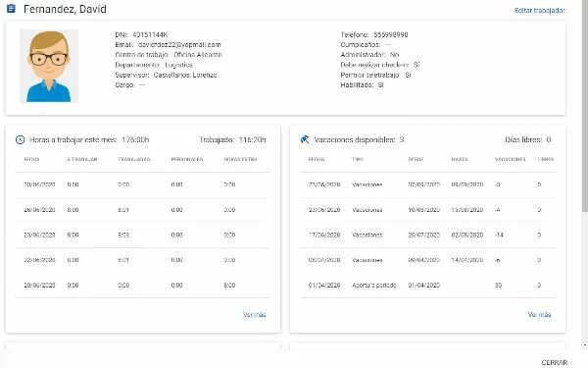Click the clipboard icon beside Fernandez, David
The image size is (588, 368).
(x=11, y=8)
